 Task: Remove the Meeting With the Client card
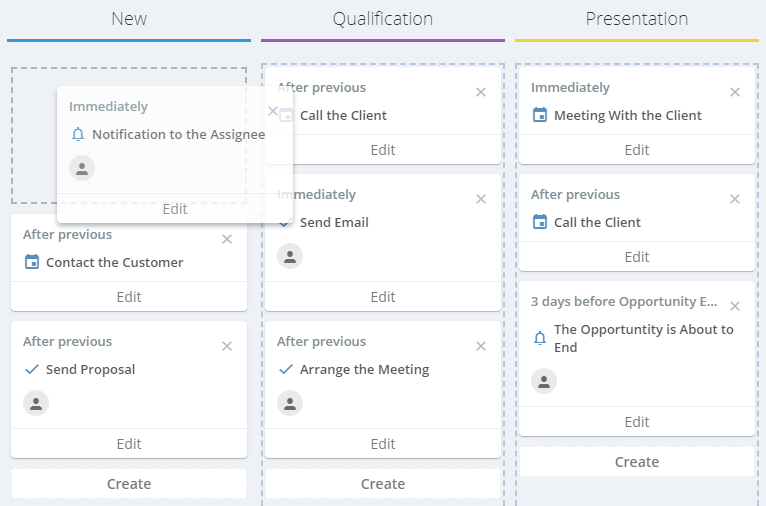click(735, 92)
